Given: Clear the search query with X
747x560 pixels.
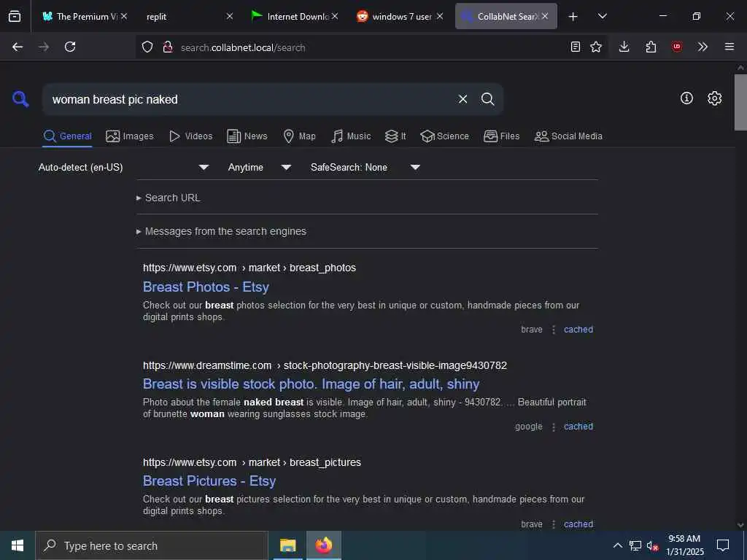Looking at the screenshot, I should click(x=462, y=99).
